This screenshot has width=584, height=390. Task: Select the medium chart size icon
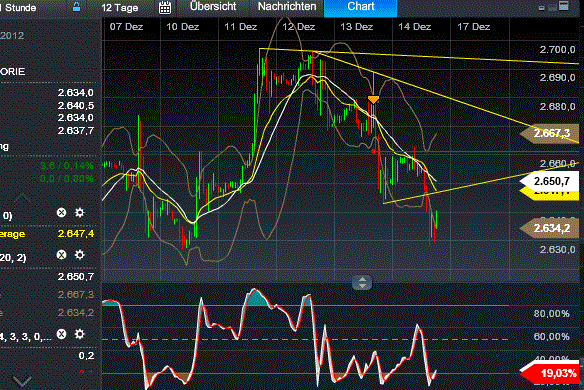click(x=552, y=7)
